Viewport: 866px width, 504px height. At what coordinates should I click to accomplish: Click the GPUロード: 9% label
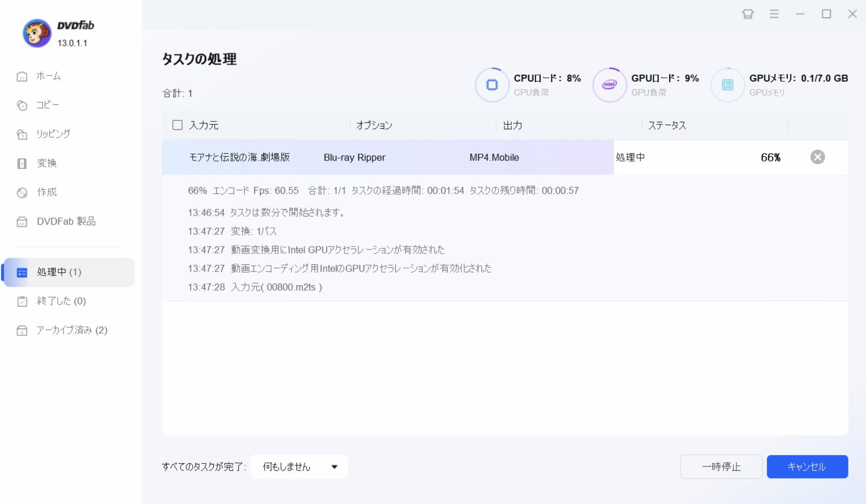(665, 78)
